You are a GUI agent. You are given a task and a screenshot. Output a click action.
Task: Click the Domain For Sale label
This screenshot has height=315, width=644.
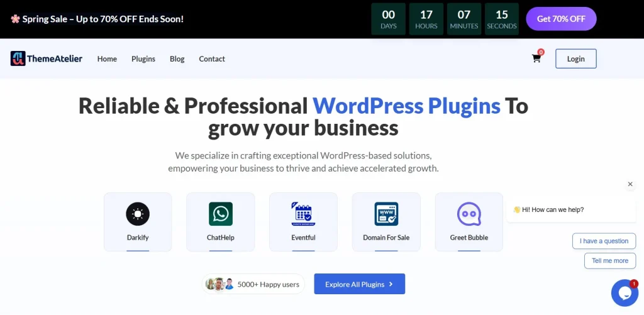[x=386, y=238]
